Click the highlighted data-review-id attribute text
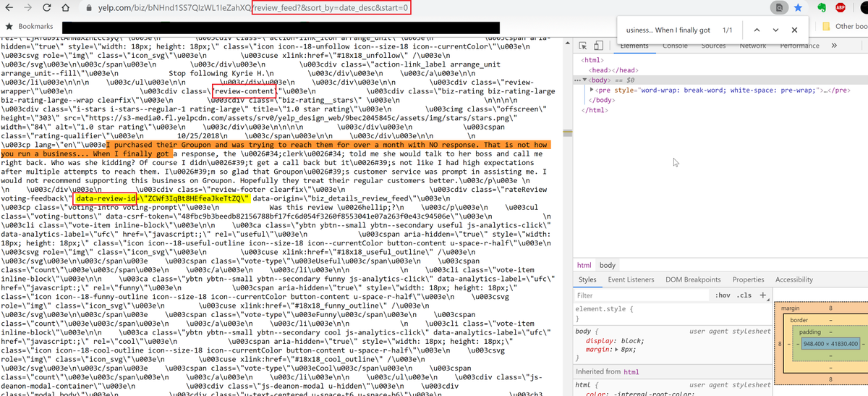The height and width of the screenshot is (396, 868). pos(106,198)
